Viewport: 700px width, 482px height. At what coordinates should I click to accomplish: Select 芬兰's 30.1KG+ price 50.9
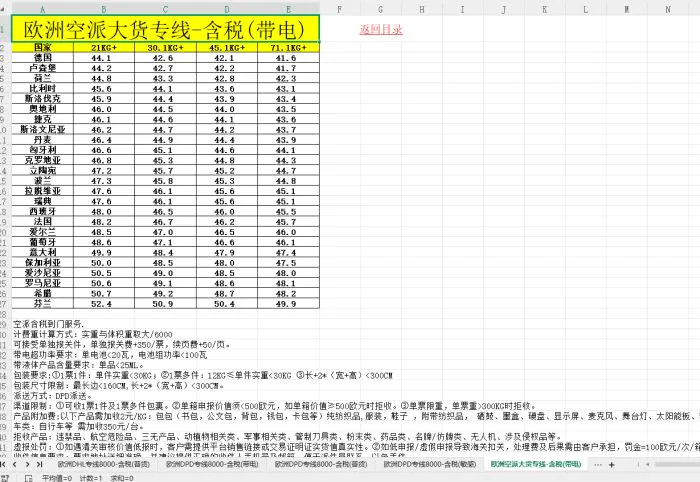pos(165,304)
